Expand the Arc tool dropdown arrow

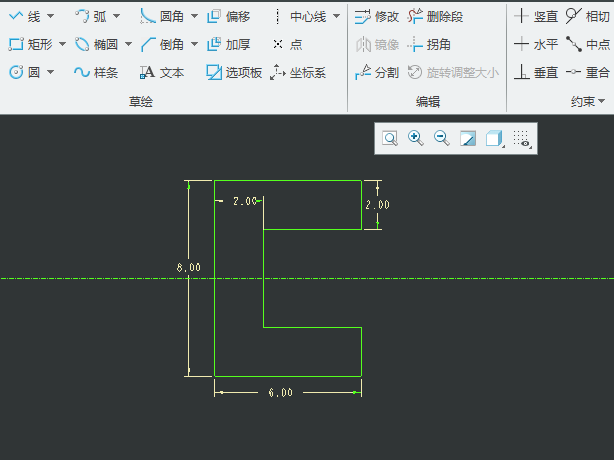[116, 16]
